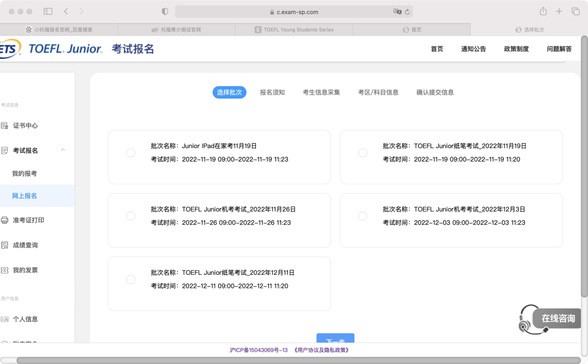This screenshot has width=588, height=364.
Task: Click the 考试报名 page title text
Action: pyautogui.click(x=133, y=49)
